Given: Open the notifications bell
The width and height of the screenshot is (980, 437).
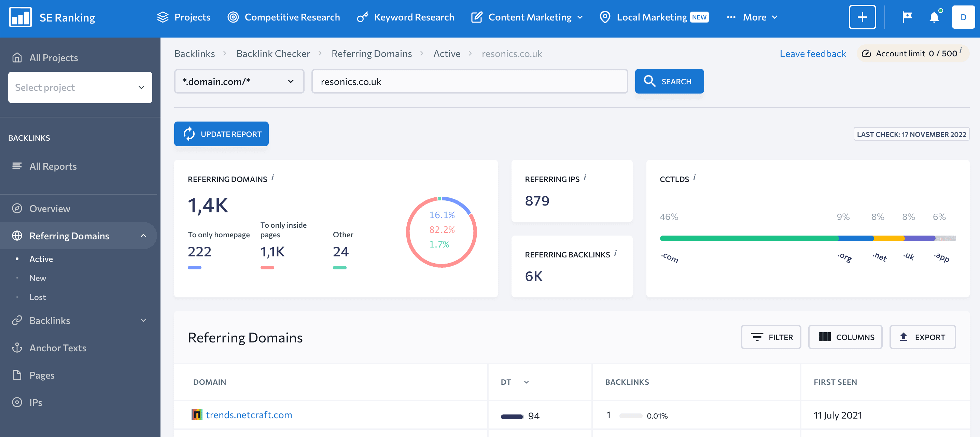Looking at the screenshot, I should [934, 17].
